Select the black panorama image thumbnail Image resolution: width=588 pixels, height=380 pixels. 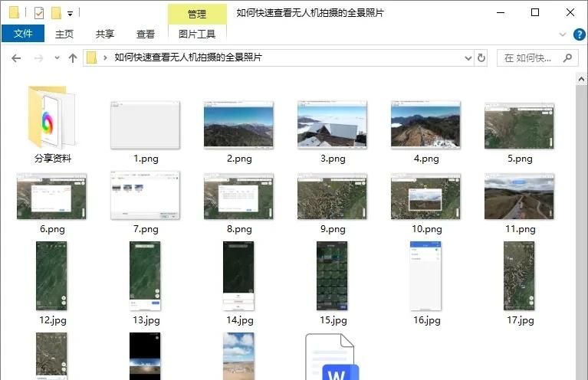click(145, 356)
